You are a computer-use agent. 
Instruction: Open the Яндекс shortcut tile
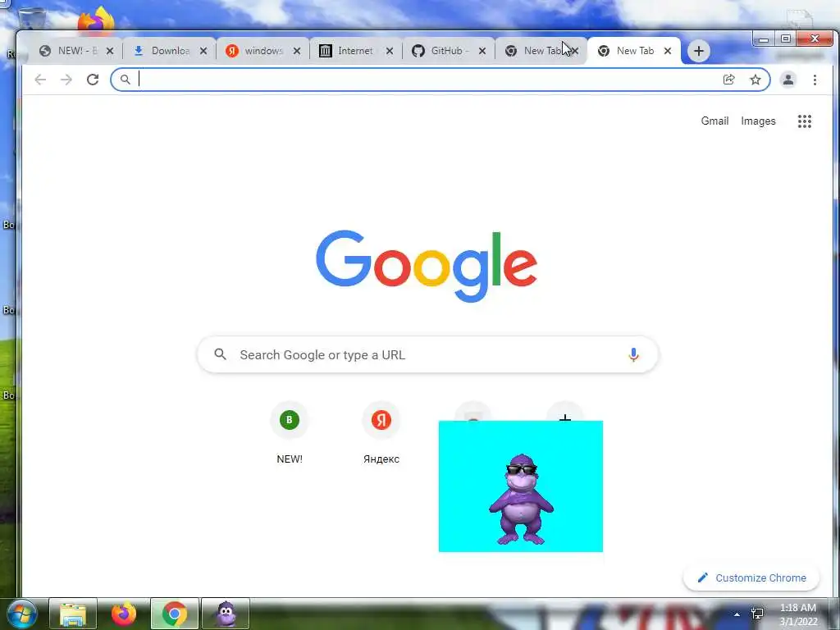[381, 433]
